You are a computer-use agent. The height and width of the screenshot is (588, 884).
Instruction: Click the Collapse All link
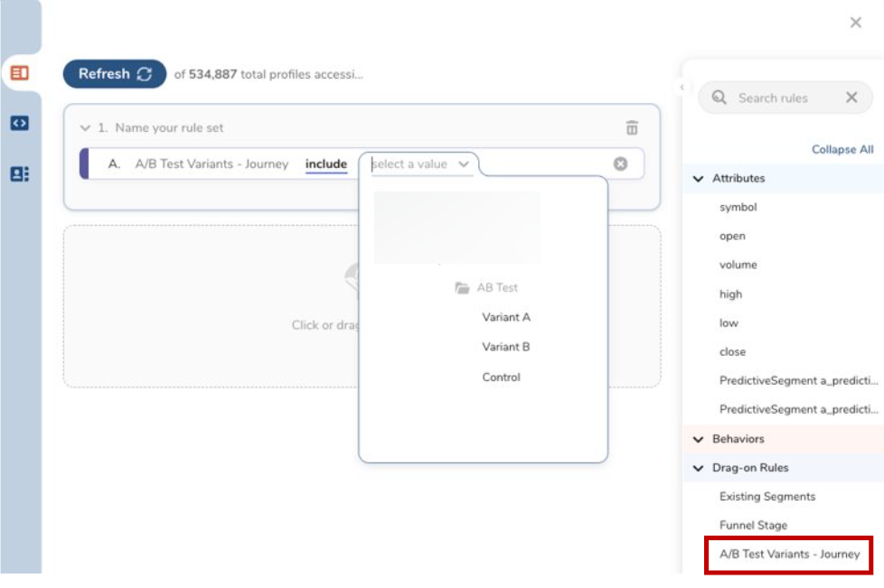coord(842,149)
